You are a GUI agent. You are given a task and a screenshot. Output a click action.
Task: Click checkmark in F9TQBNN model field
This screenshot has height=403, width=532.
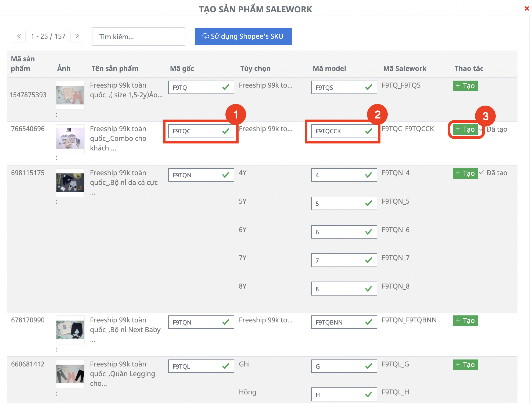click(x=369, y=322)
